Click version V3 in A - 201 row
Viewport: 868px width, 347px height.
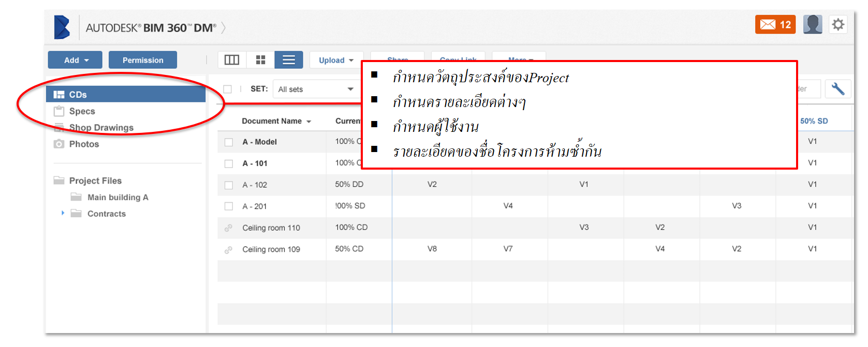(737, 206)
